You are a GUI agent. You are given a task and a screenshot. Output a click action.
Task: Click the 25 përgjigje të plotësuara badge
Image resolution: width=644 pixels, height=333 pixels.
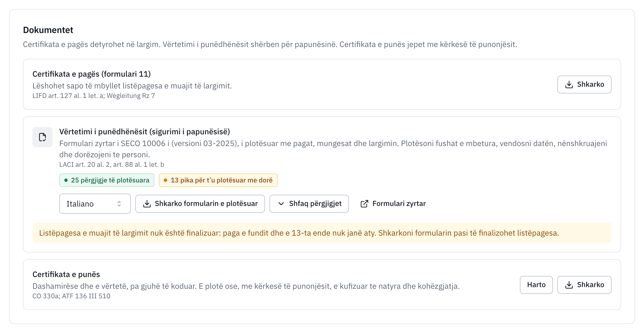[107, 180]
